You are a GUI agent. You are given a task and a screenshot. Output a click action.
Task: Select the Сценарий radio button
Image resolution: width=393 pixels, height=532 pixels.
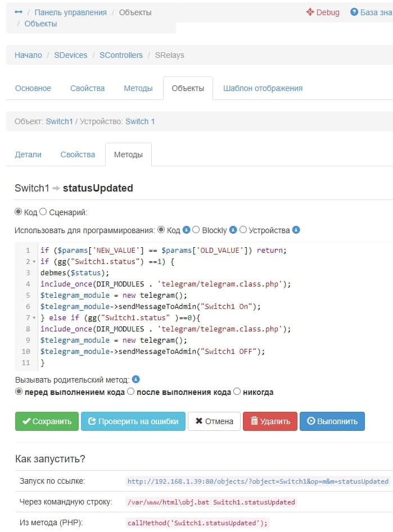coord(43,212)
